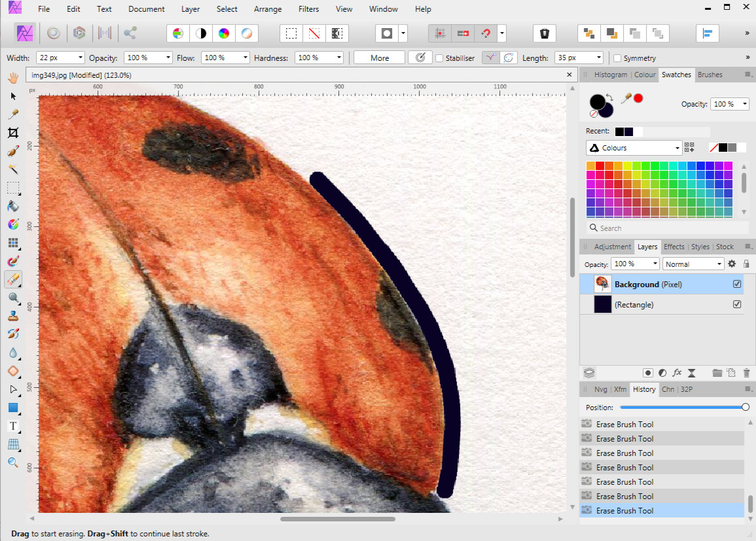The width and height of the screenshot is (756, 541).
Task: Select the Gradient tool
Action: [x=13, y=224]
